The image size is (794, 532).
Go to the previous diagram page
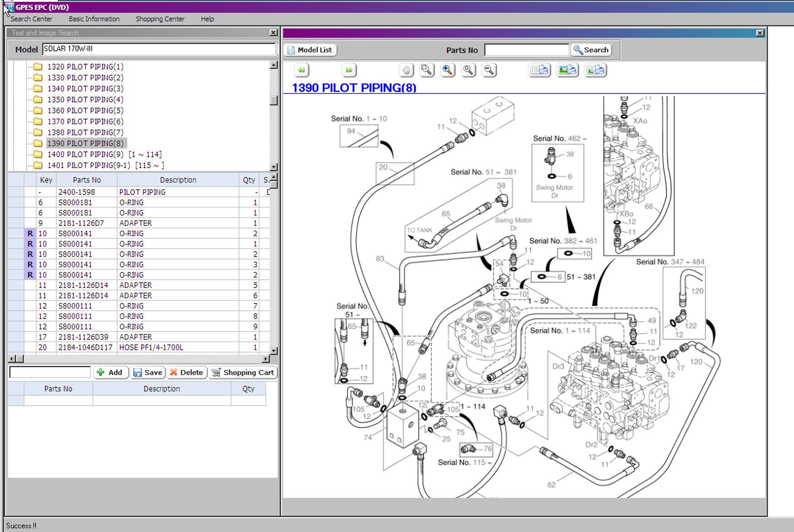click(302, 70)
